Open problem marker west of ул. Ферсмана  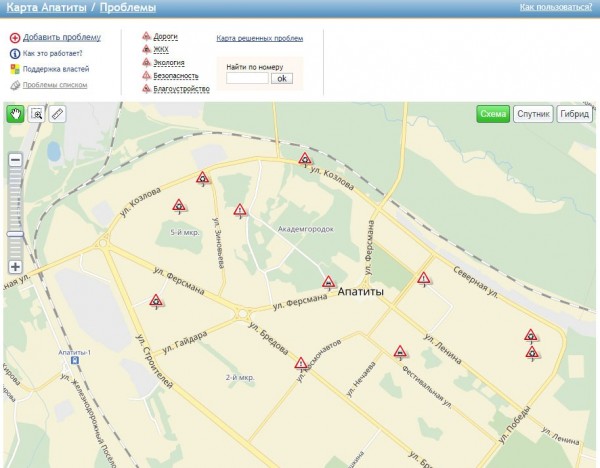click(x=156, y=301)
